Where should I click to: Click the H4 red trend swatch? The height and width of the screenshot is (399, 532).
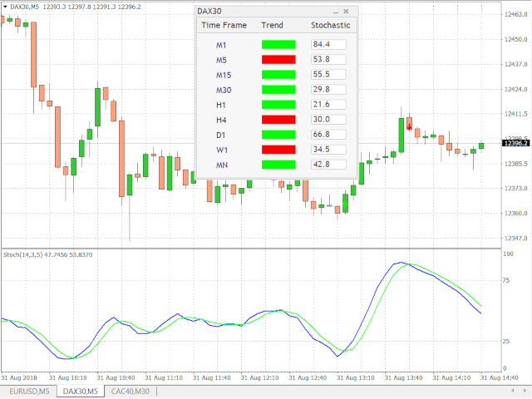click(278, 120)
